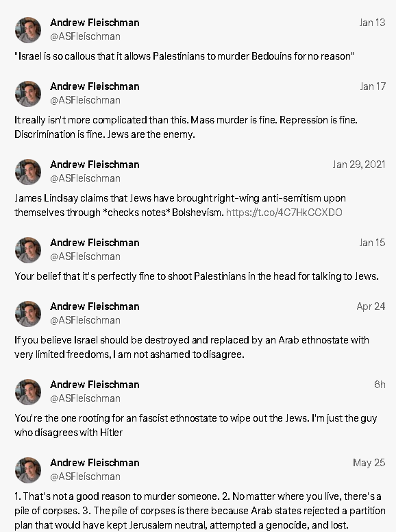
Task: Click Andrew Fleischman name on Jan 13 tweet
Action: pyautogui.click(x=95, y=23)
